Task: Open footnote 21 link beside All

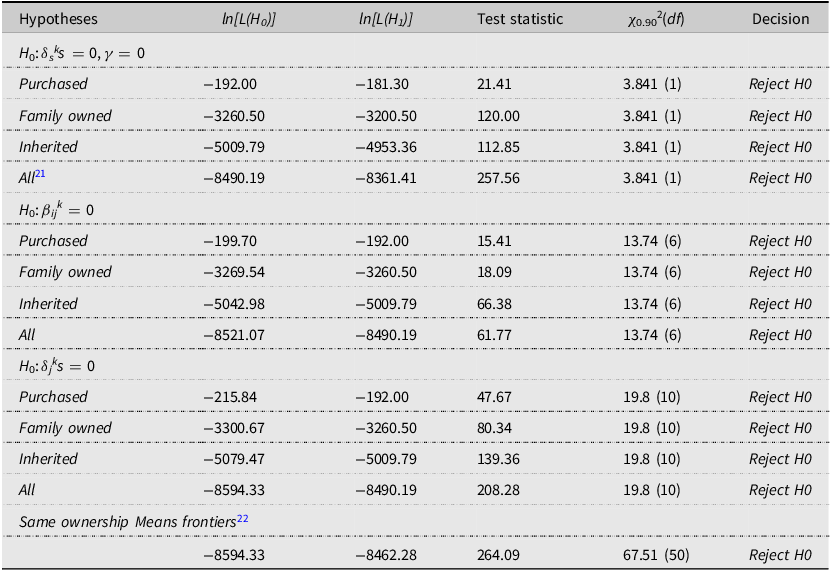Action: (40, 174)
